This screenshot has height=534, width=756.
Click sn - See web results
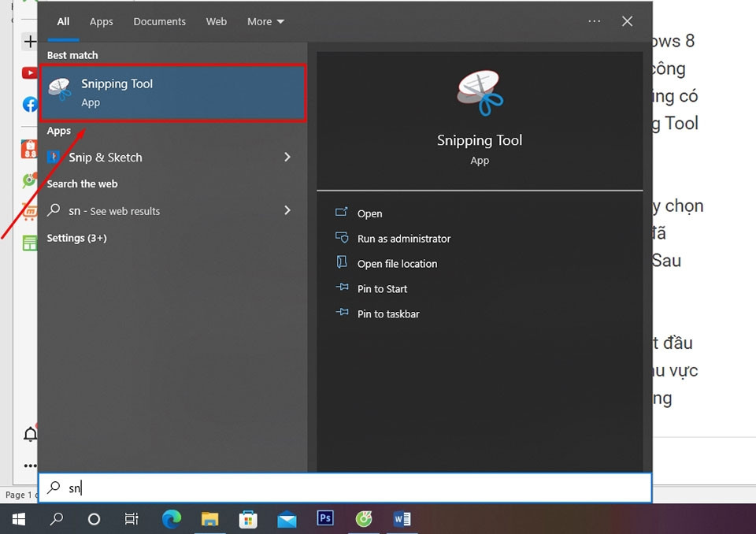pos(114,211)
